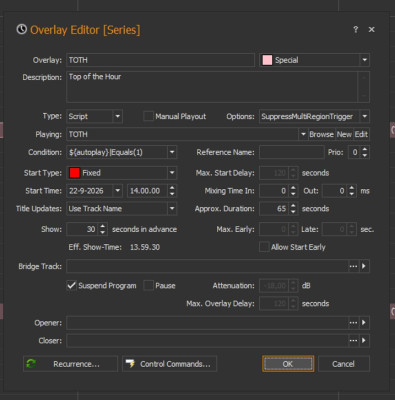Click the Control Commands lightning icon
The width and height of the screenshot is (395, 400).
pyautogui.click(x=130, y=364)
